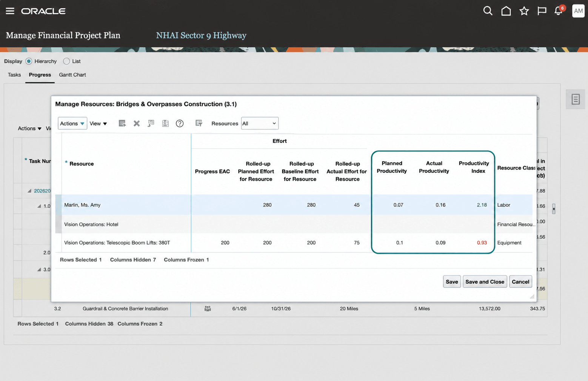Click Actual Productivity value 0.16
Image resolution: width=588 pixels, height=381 pixels.
[440, 205]
